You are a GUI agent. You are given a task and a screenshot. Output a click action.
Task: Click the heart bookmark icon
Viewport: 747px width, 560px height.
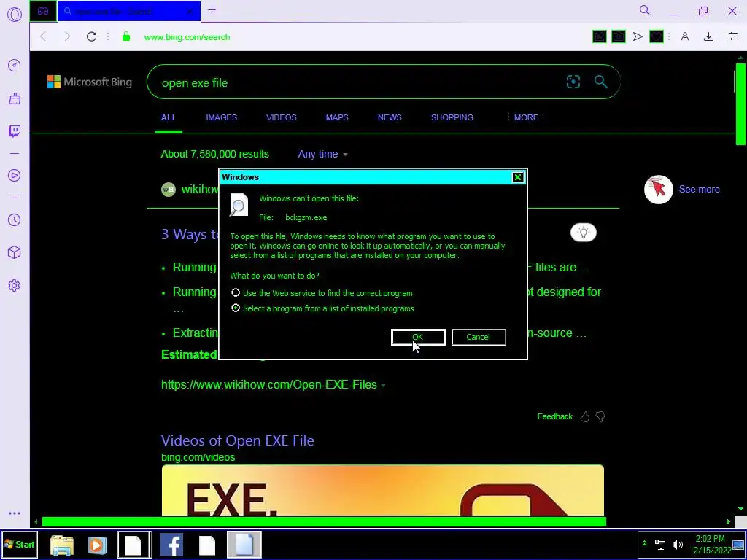click(657, 36)
